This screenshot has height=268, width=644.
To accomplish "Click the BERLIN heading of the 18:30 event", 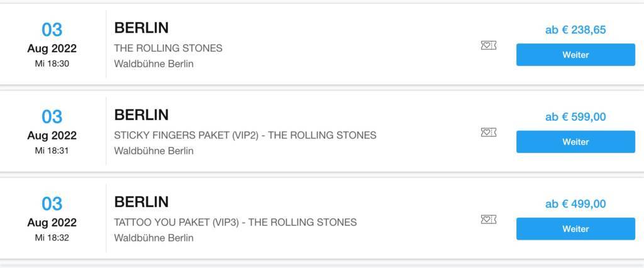I will (142, 28).
